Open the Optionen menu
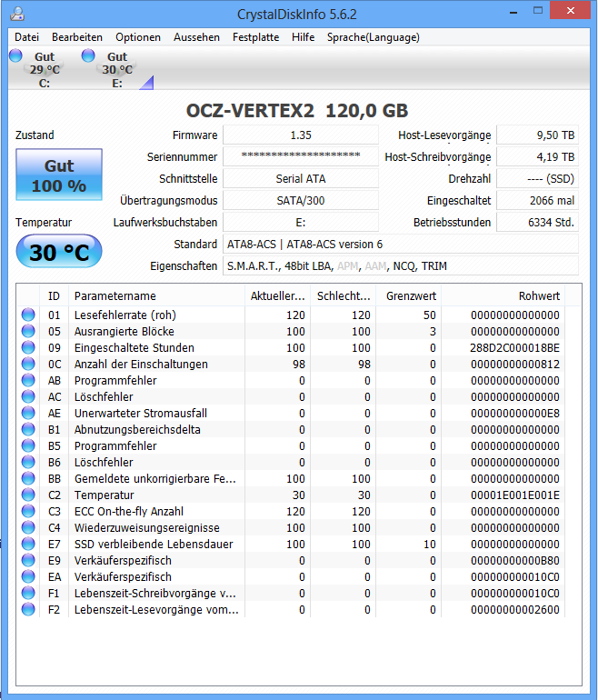This screenshot has height=700, width=598. coord(138,37)
